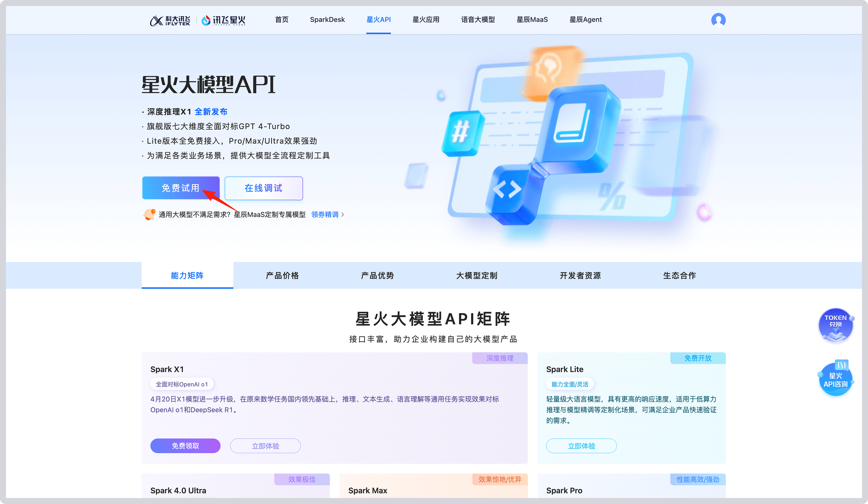Go to 星火应用 in the navbar

click(426, 20)
